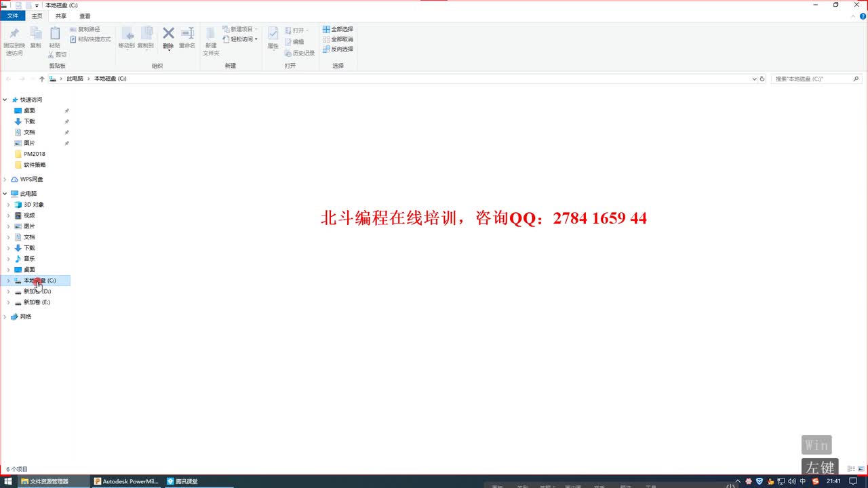
Task: Collapse the ribbon with the chevron
Action: click(x=854, y=16)
